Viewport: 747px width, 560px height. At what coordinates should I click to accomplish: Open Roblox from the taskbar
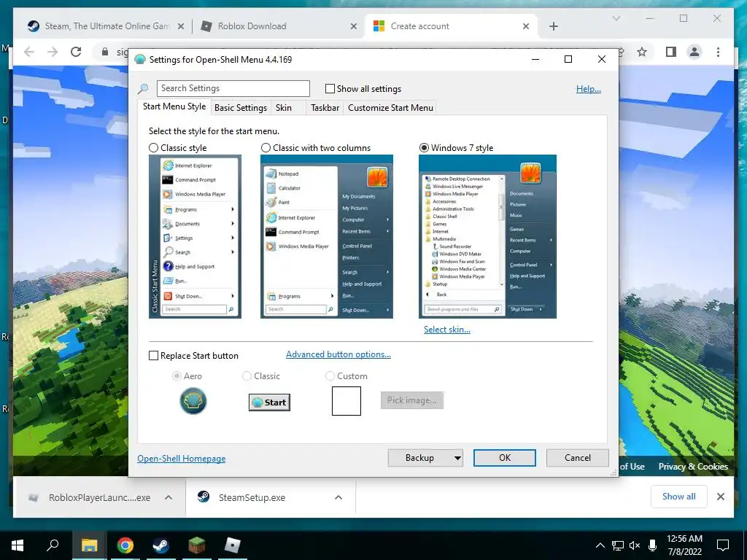click(x=232, y=545)
